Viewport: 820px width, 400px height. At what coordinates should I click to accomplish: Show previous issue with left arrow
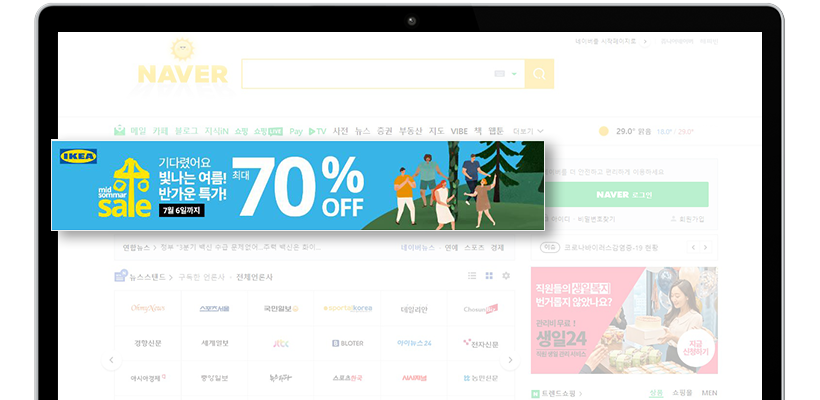693,247
